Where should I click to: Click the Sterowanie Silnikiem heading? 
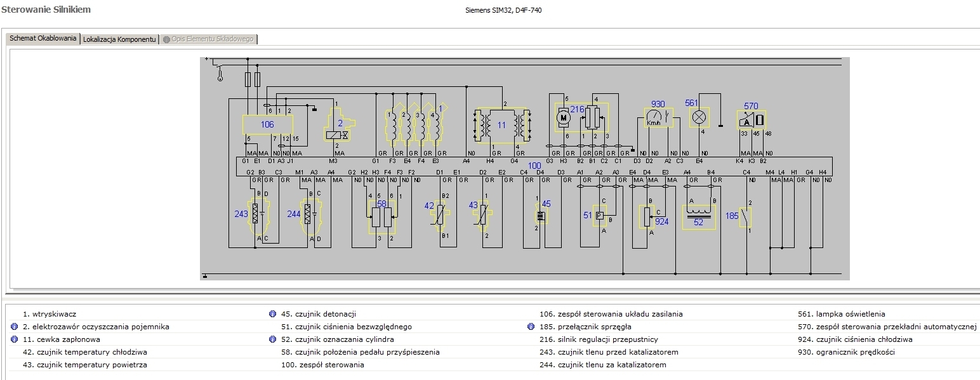[x=46, y=10]
